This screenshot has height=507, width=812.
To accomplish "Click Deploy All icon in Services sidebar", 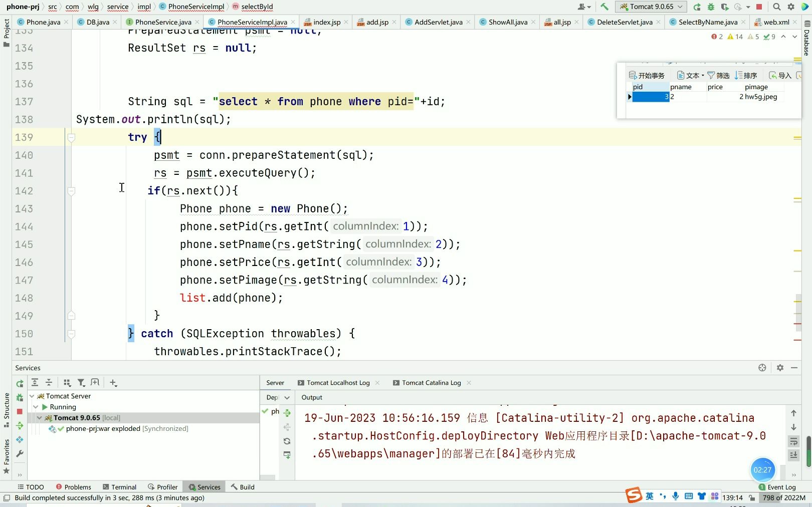I will coord(20,425).
